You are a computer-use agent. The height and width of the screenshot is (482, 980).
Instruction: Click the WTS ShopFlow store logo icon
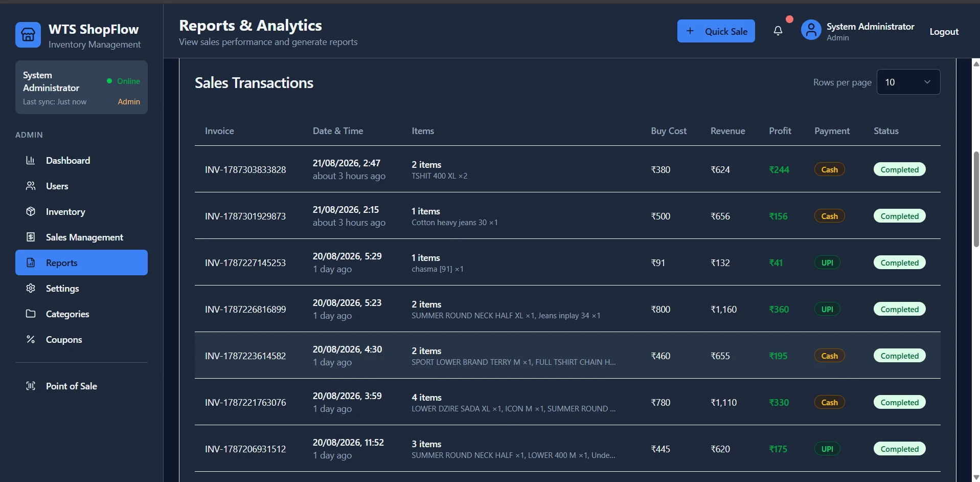[x=28, y=35]
